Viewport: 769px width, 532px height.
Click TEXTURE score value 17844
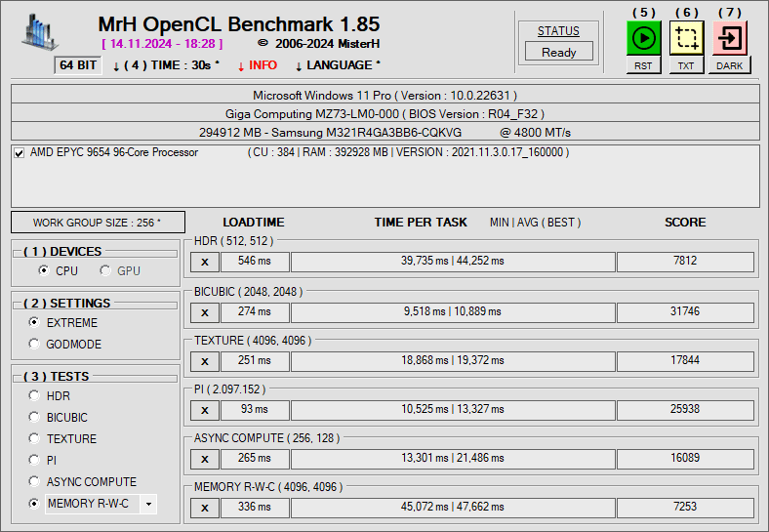point(685,361)
